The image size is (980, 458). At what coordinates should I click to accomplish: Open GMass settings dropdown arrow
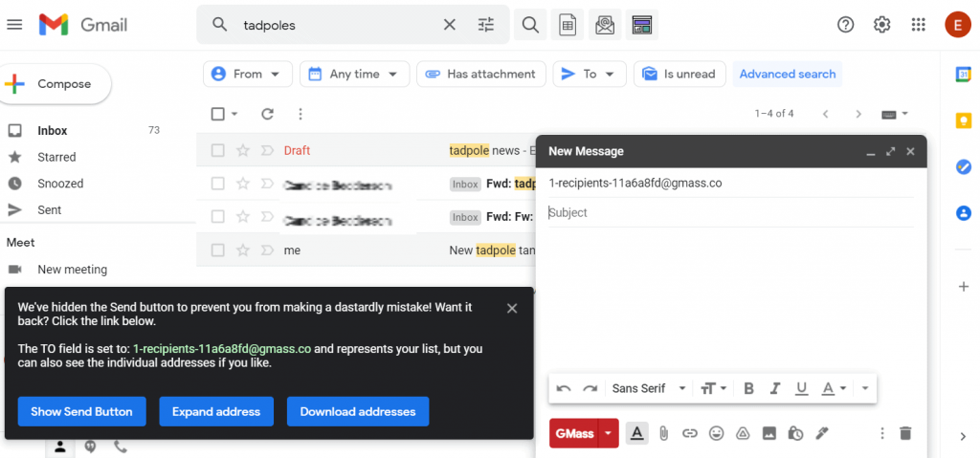tap(608, 433)
